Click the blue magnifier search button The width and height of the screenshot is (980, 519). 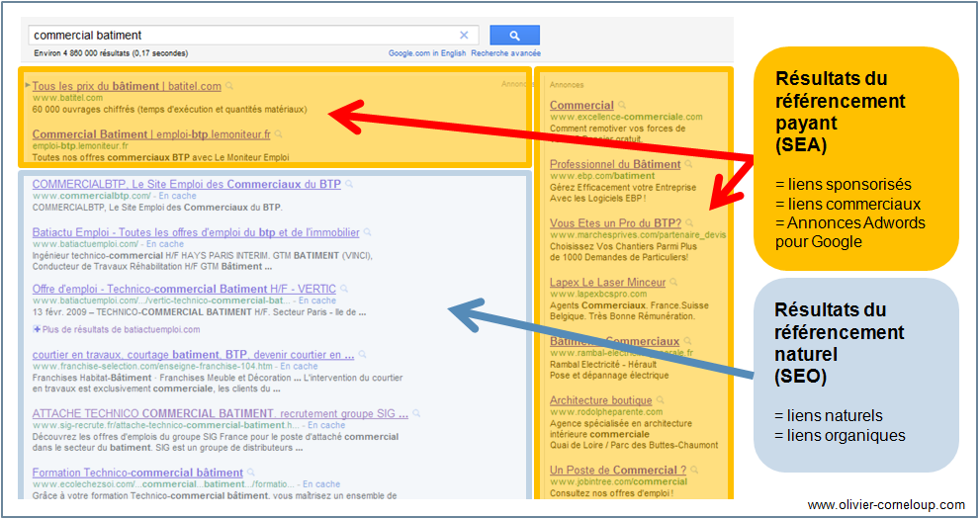(514, 36)
